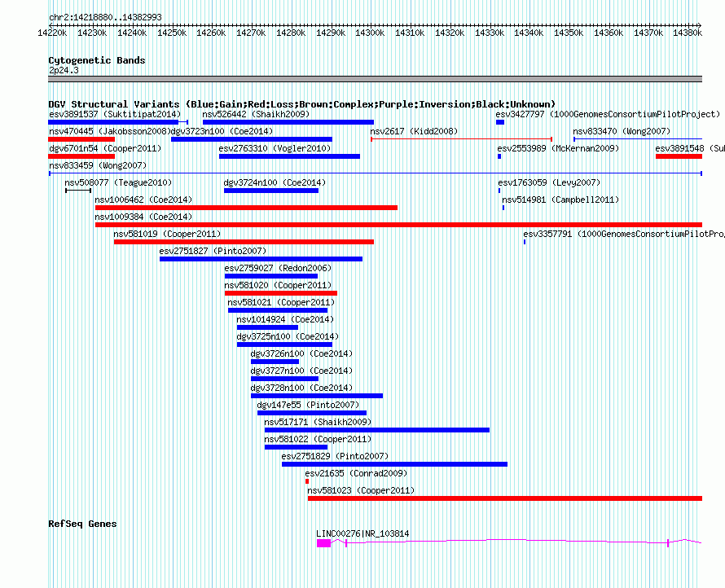This screenshot has width=725, height=588.
Task: Click the esv1763059 (Levy2007) label
Action: point(549,182)
